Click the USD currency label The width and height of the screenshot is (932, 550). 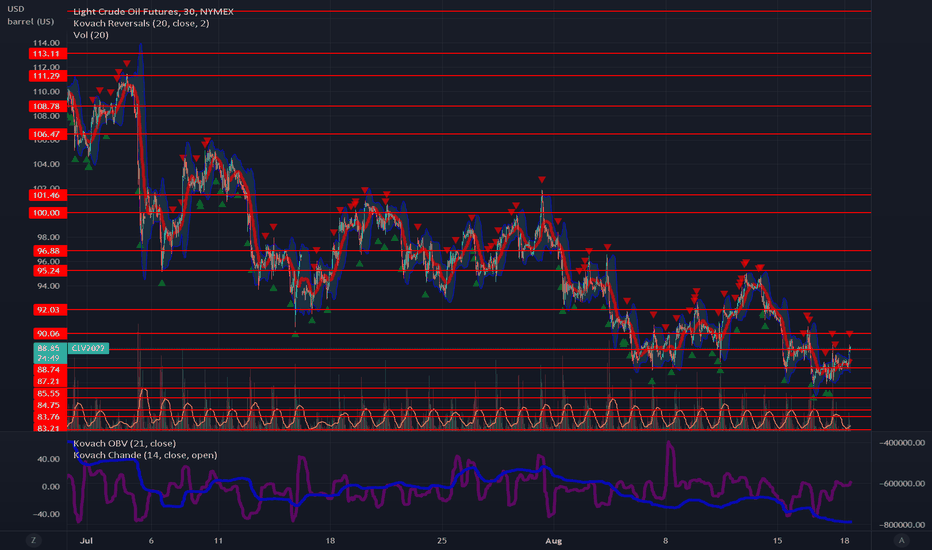click(x=15, y=9)
